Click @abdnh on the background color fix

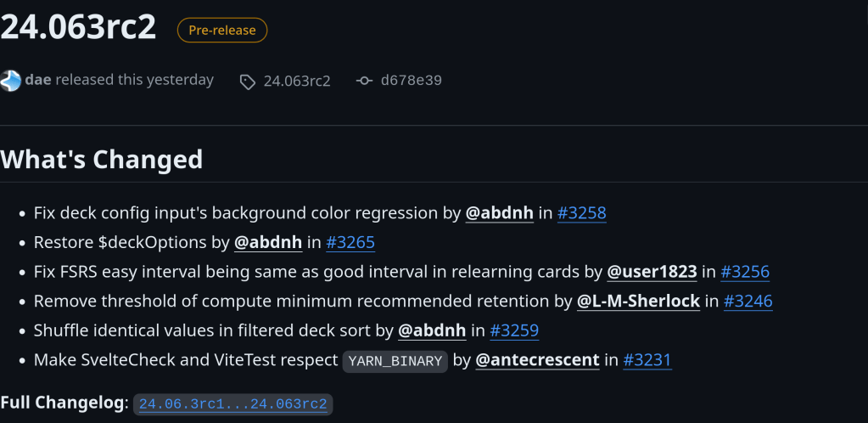coord(499,212)
